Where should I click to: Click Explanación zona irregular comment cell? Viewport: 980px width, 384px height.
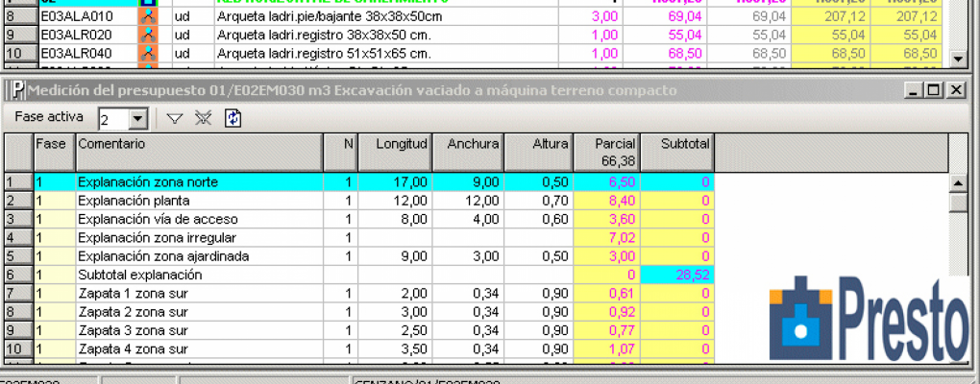point(198,237)
